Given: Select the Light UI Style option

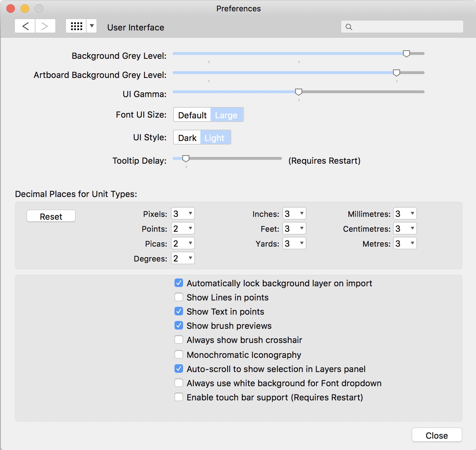Looking at the screenshot, I should [215, 138].
